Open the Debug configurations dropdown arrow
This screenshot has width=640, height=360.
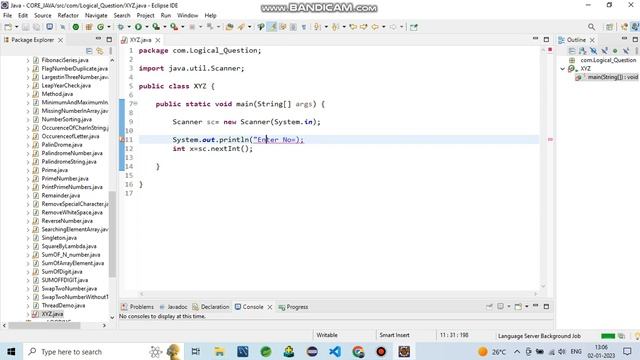click(129, 27)
